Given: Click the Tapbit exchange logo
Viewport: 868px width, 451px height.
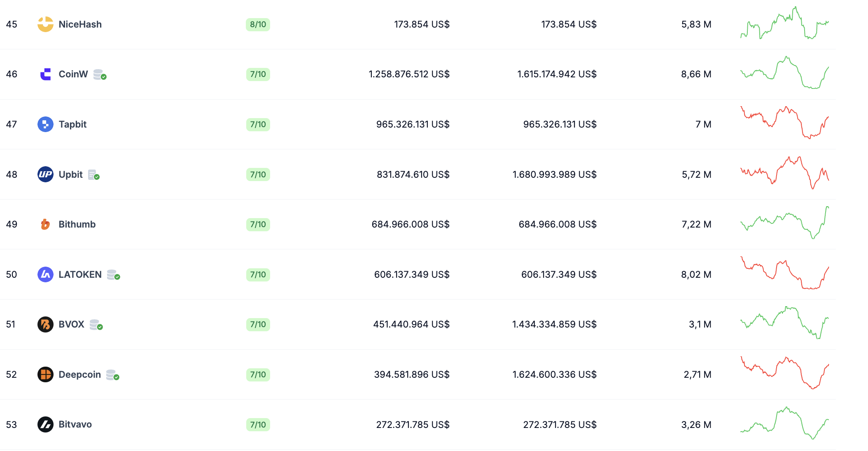Looking at the screenshot, I should tap(45, 124).
